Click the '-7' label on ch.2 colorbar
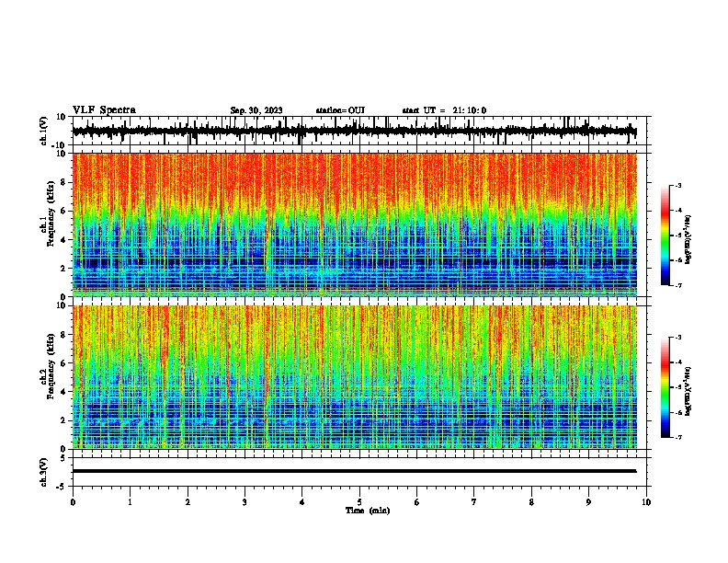The image size is (728, 563). (x=677, y=437)
